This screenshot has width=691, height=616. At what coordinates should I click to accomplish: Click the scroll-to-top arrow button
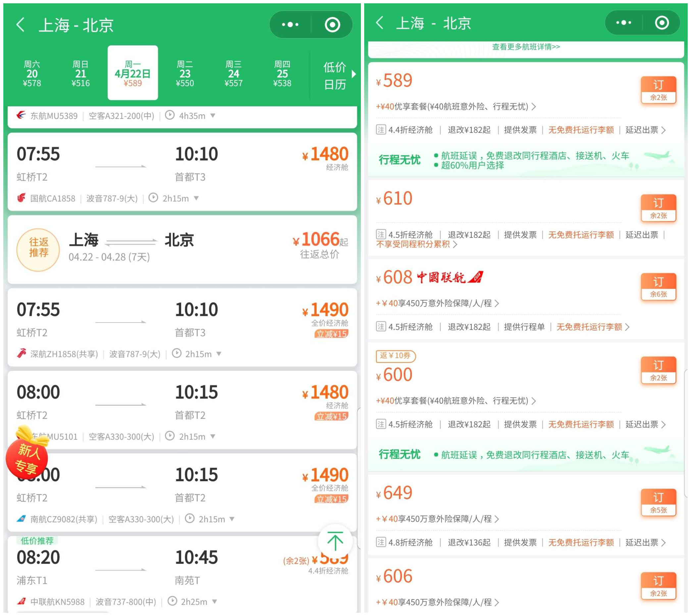[335, 541]
